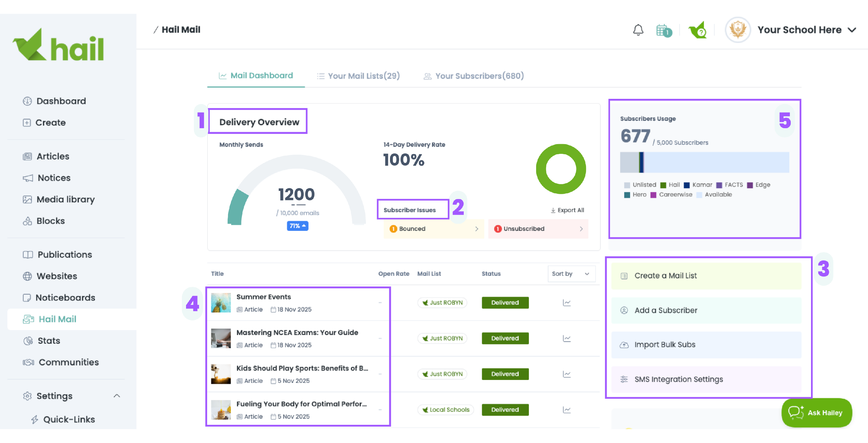Click the Subscribers Usage bar
868x443 pixels.
point(704,162)
